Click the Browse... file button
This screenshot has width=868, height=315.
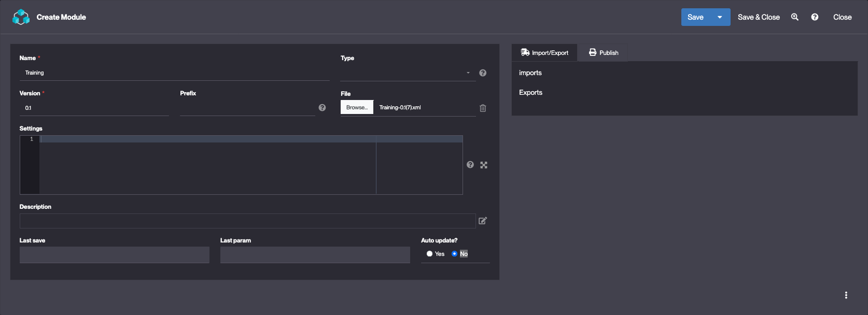357,107
